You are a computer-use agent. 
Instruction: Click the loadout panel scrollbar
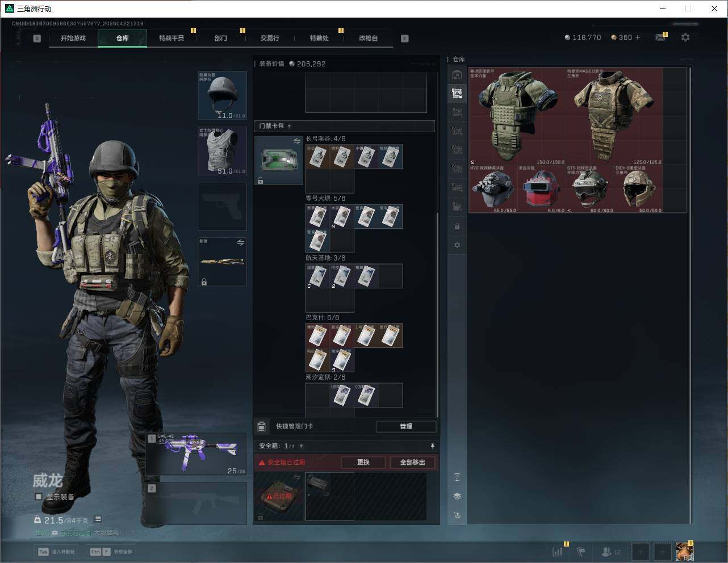pyautogui.click(x=437, y=315)
